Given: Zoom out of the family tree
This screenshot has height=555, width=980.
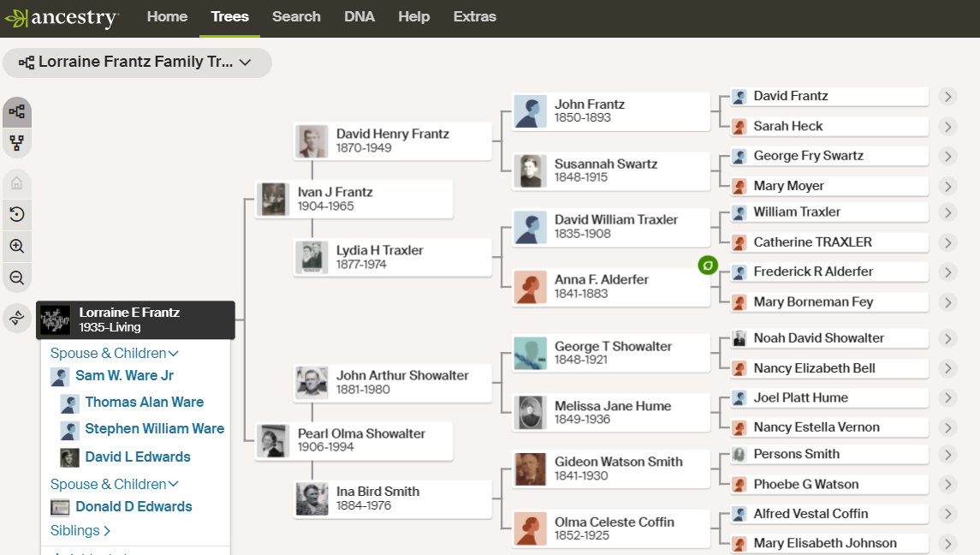Looking at the screenshot, I should 17,278.
